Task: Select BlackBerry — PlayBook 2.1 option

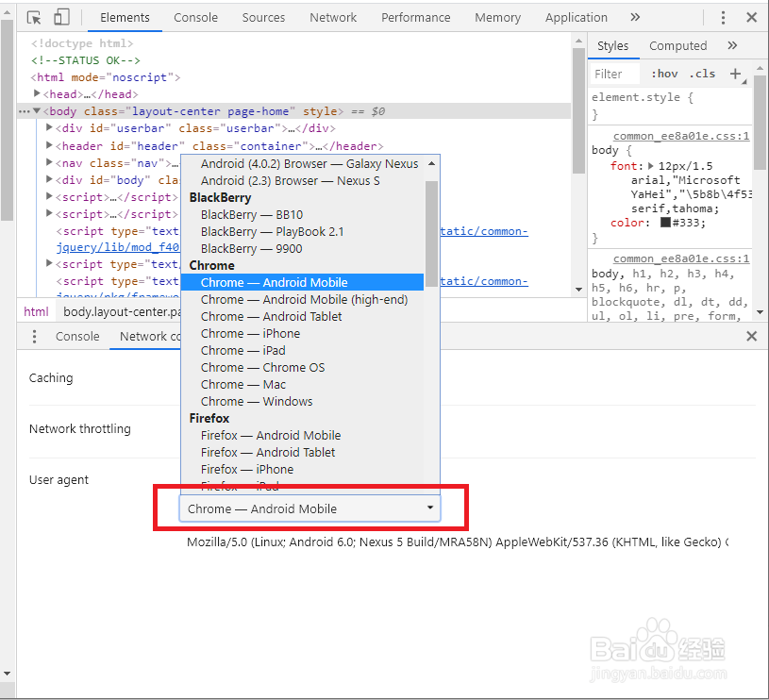Action: click(x=303, y=231)
